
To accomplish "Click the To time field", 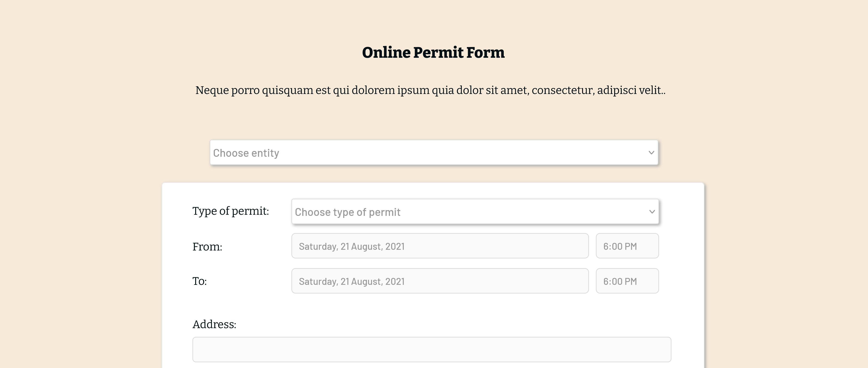I will click(627, 281).
